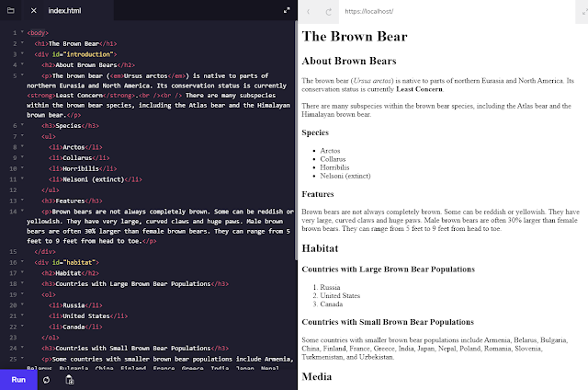Click 'United States' list item in the preview
Screen dimensions: 588x390
[340, 296]
